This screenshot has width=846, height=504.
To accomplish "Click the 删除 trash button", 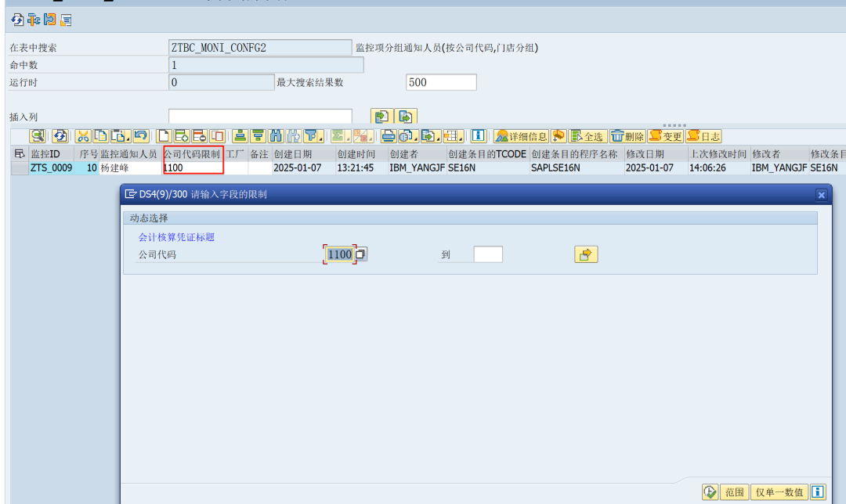I will 627,136.
